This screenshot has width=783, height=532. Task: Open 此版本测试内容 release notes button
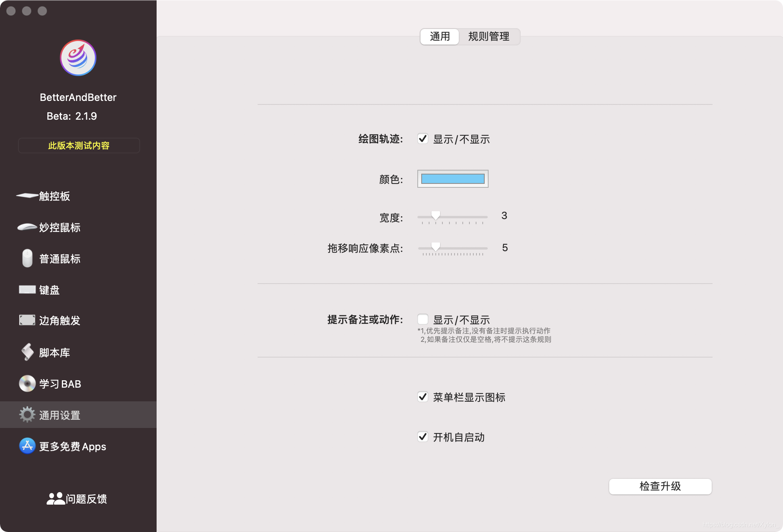tap(79, 146)
